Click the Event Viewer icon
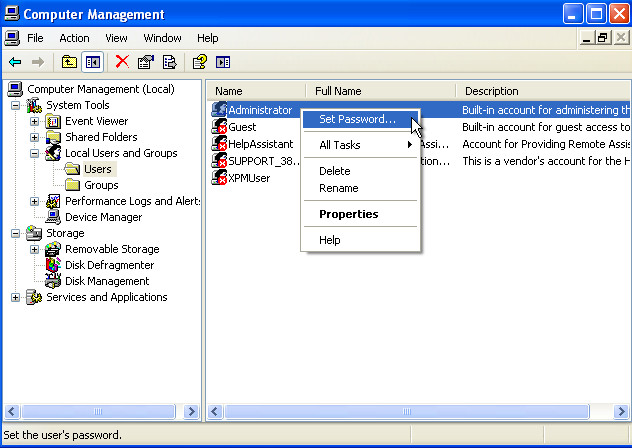The width and height of the screenshot is (632, 448). point(53,121)
